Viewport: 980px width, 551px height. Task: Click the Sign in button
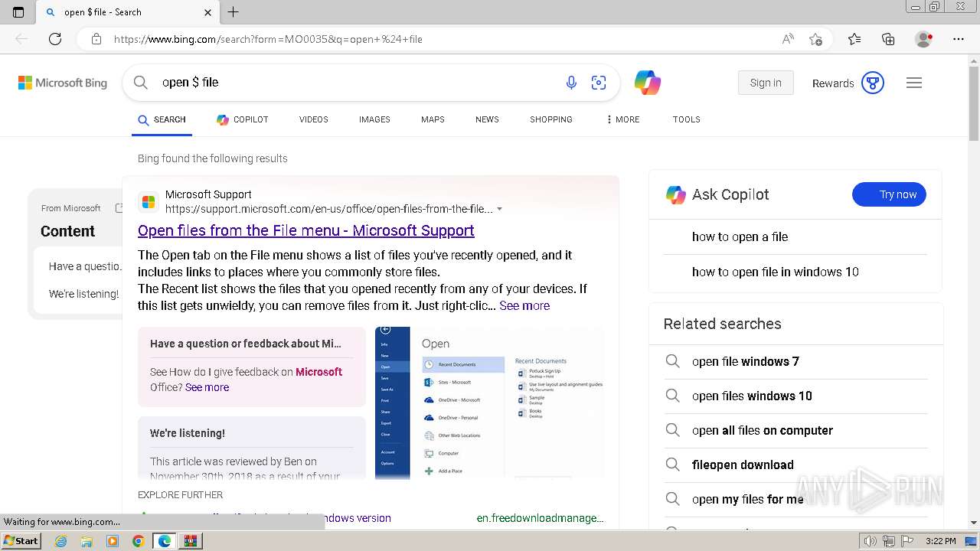pos(766,83)
